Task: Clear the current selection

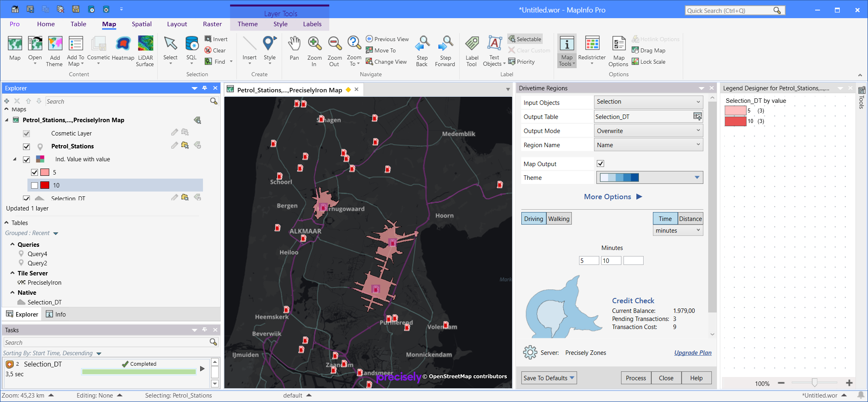Action: click(x=215, y=50)
